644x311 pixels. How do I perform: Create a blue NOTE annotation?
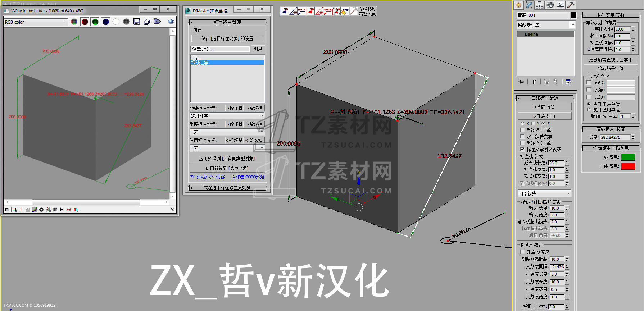click(x=302, y=12)
